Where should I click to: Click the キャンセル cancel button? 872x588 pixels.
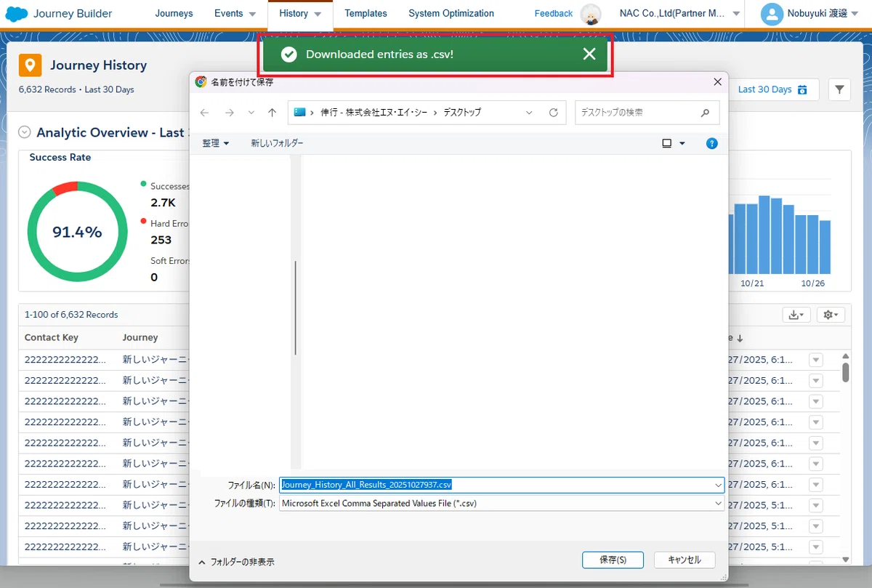(x=685, y=560)
